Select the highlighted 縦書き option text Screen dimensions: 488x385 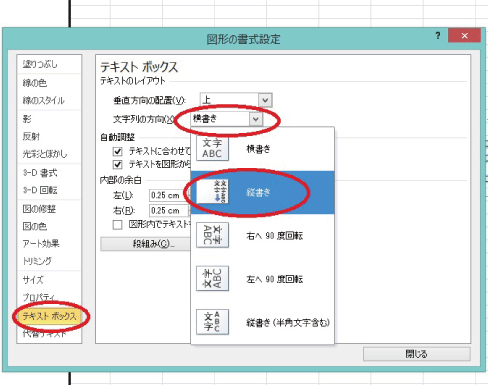(x=258, y=192)
